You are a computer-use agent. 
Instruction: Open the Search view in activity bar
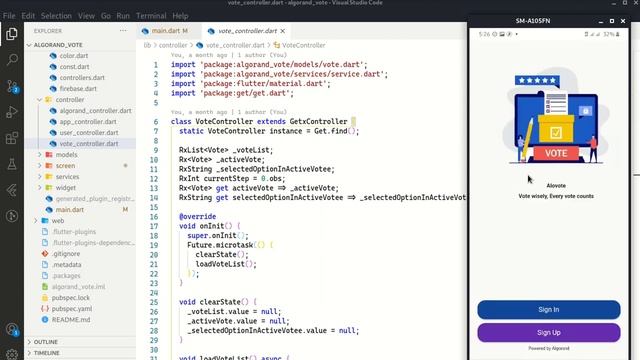tap(12, 60)
